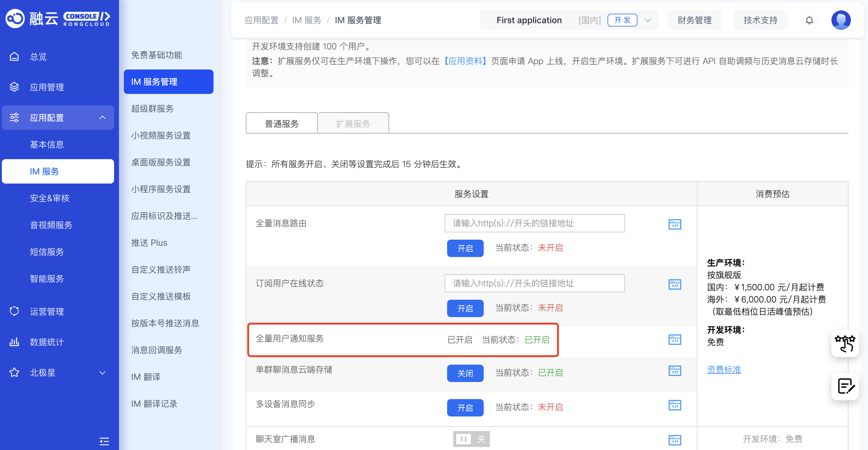Collapse the sidebar with the bottom menu icon
The image size is (868, 450).
tap(104, 441)
